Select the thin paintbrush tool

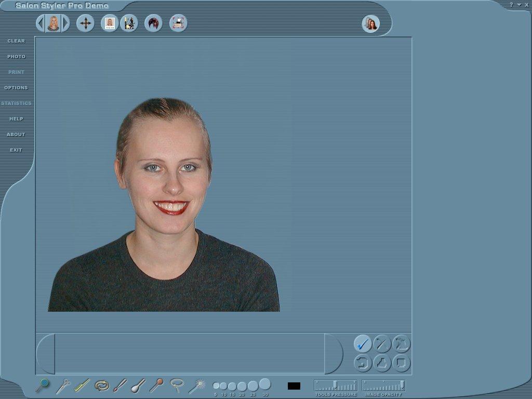tap(120, 385)
